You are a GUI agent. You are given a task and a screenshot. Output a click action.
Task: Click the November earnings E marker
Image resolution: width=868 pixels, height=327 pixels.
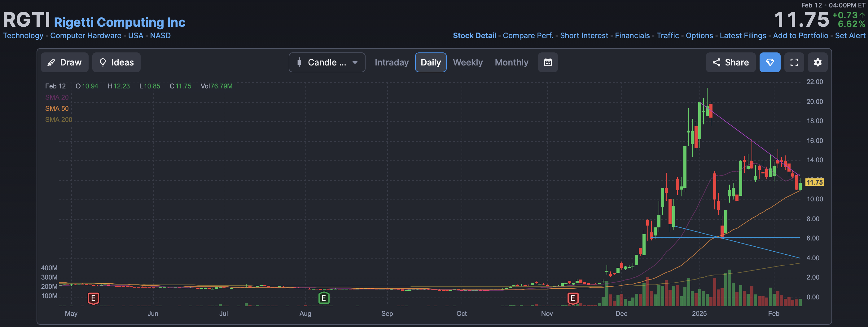click(x=573, y=298)
